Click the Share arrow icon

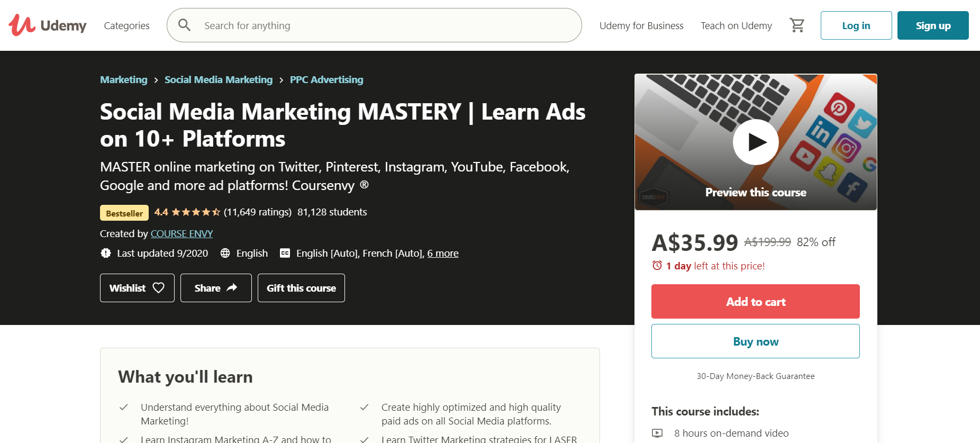point(232,288)
